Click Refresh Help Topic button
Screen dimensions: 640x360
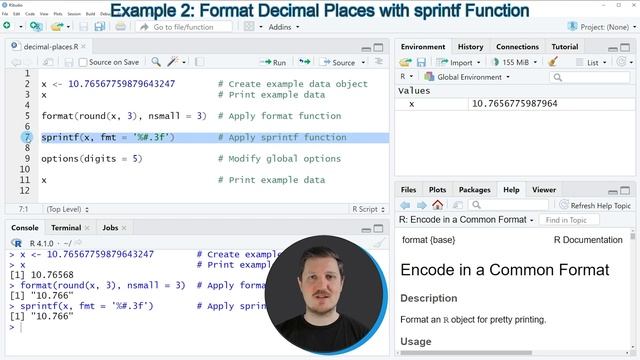595,205
